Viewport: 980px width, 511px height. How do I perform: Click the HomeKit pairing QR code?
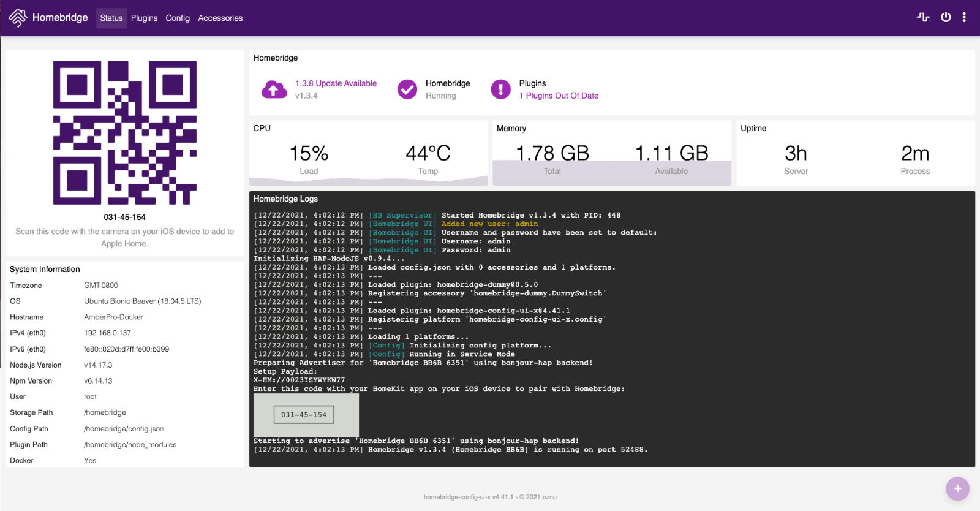tap(125, 132)
